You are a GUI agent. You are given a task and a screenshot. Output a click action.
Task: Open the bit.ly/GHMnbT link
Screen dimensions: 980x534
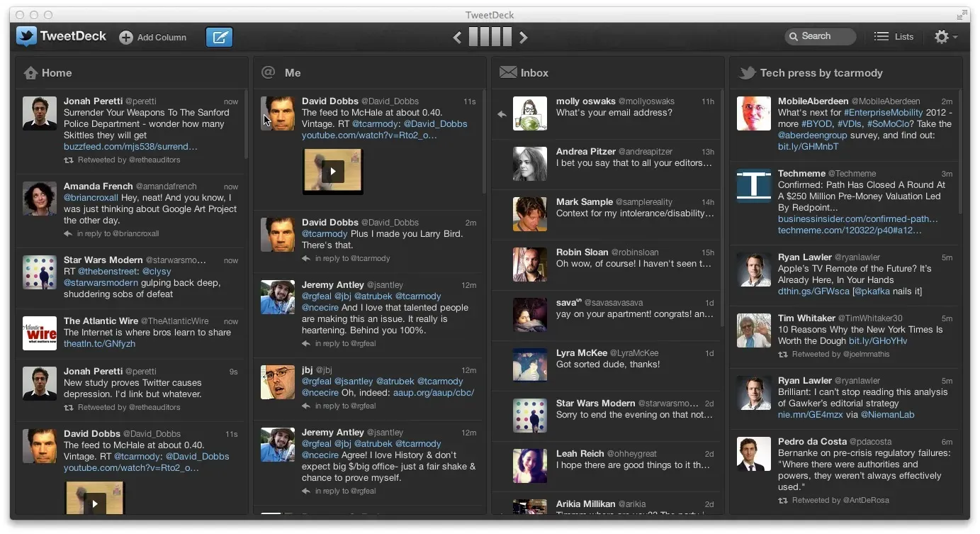(808, 147)
